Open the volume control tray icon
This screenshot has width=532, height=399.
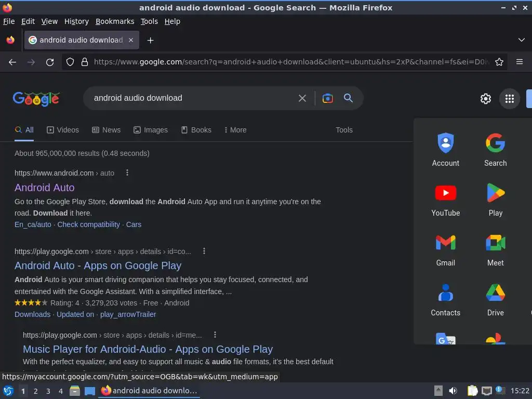tap(453, 391)
